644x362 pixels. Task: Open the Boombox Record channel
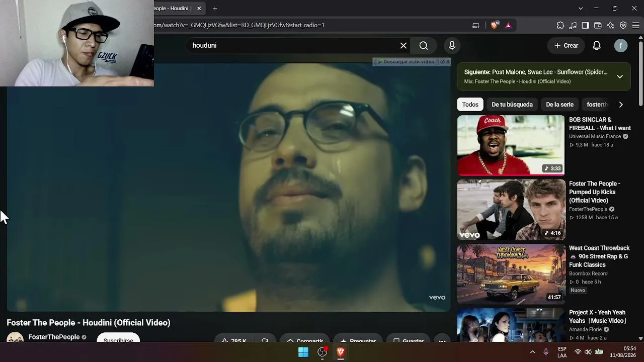[x=588, y=274]
